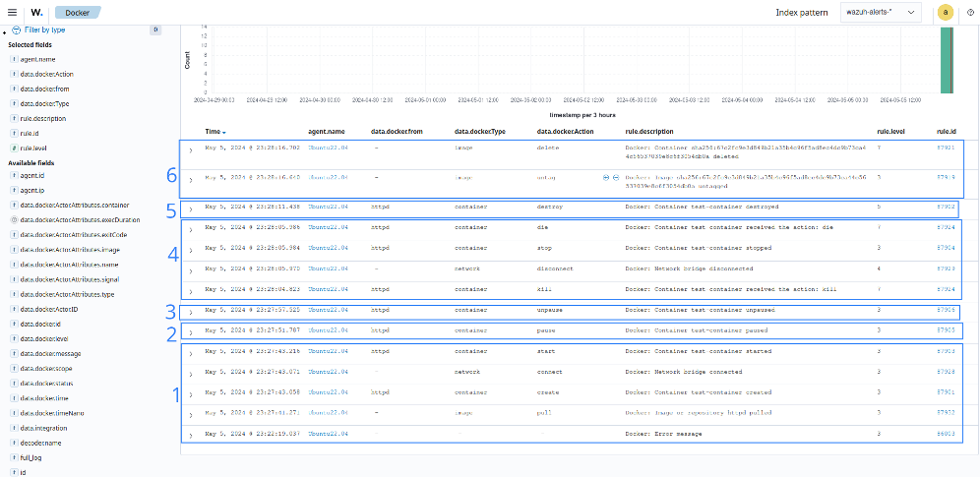Click the type icon beside data.docker.Actor.ID
The image size is (980, 477).
pyautogui.click(x=14, y=309)
